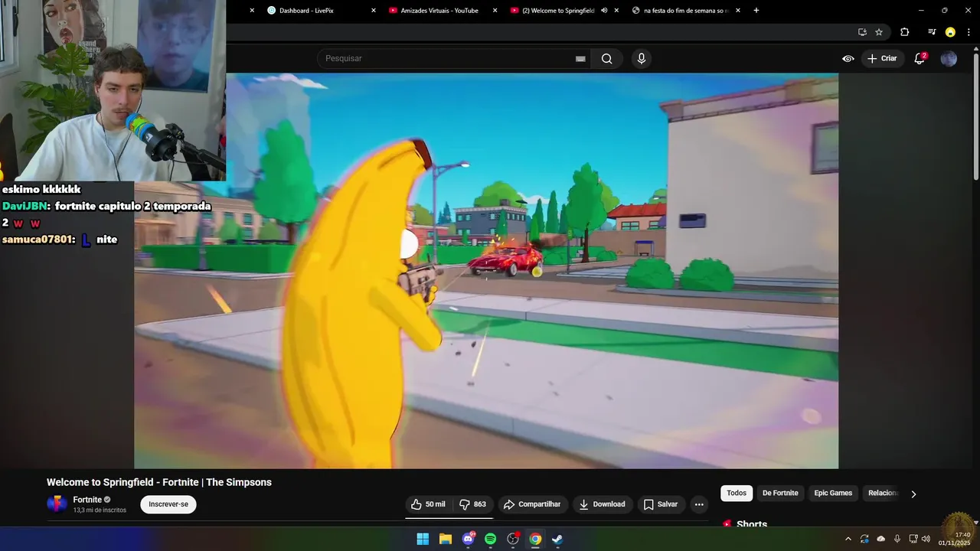This screenshot has height=551, width=980.
Task: Like the video with 50 mil
Action: pyautogui.click(x=428, y=504)
